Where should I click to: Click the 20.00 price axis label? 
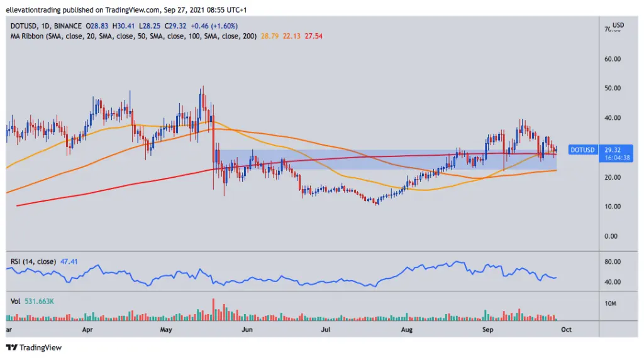tap(613, 177)
